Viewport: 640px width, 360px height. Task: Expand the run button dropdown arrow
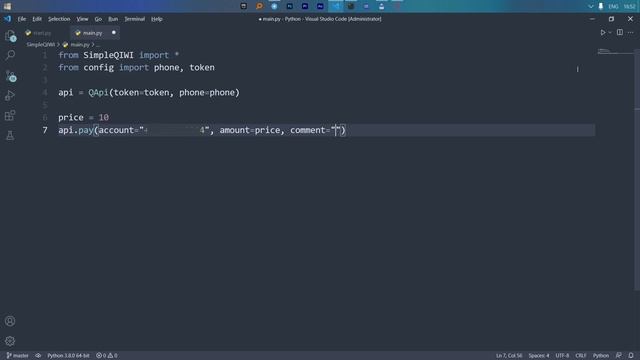[610, 33]
